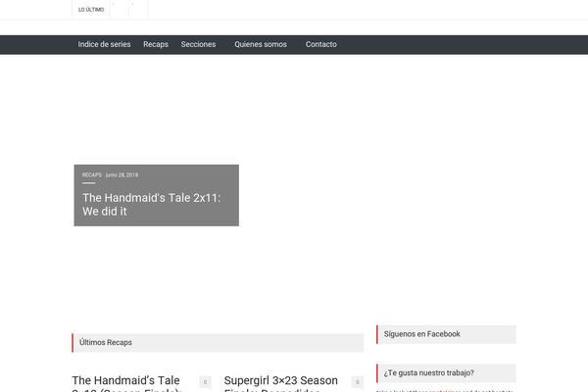Go to the Recaps navigation item
This screenshot has width=588, height=392.
tap(156, 44)
